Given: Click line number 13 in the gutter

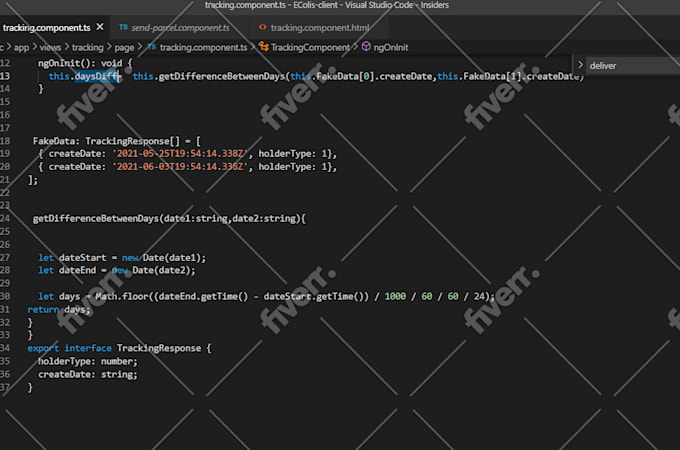Looking at the screenshot, I should [5, 76].
